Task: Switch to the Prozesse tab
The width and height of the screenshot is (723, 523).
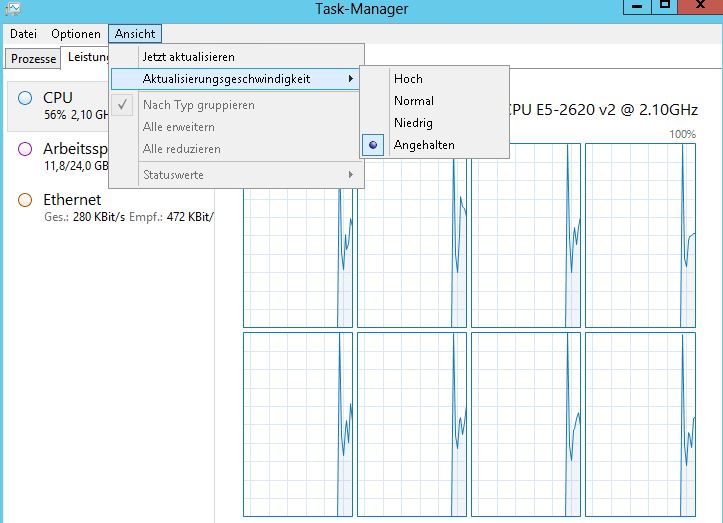Action: pyautogui.click(x=33, y=59)
